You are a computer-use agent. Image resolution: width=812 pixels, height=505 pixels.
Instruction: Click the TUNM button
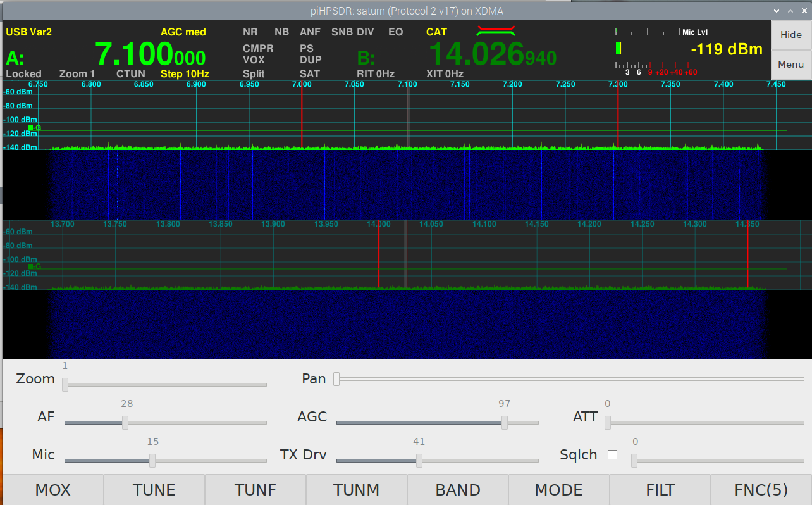point(357,490)
